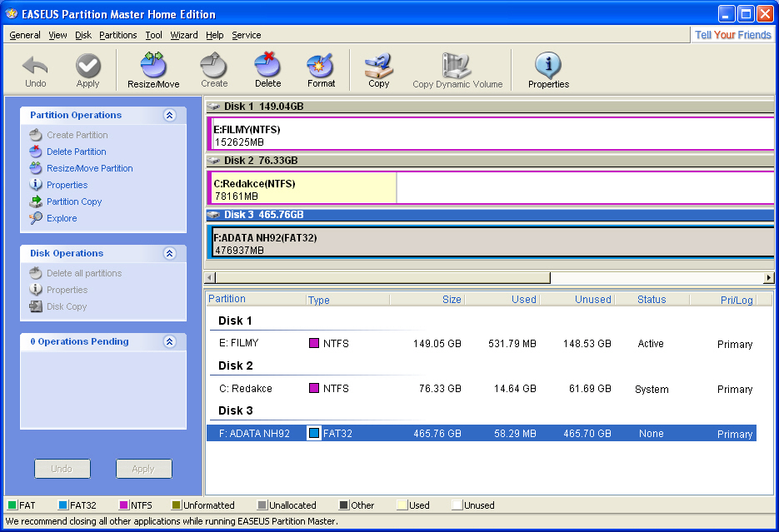Screen dimensions: 779x532
Task: Click the Partition Copy sidebar icon
Action: tap(36, 201)
